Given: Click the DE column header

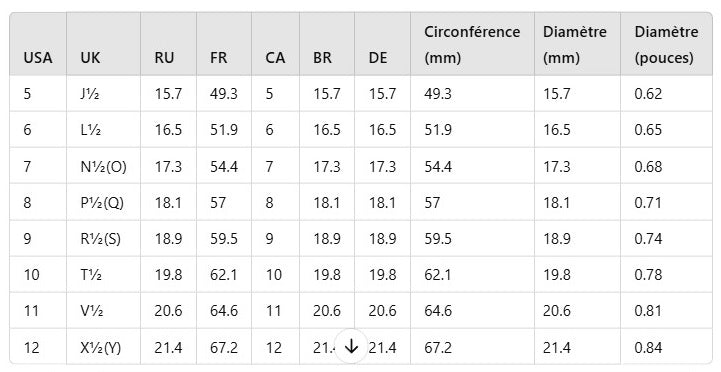Looking at the screenshot, I should [x=383, y=44].
